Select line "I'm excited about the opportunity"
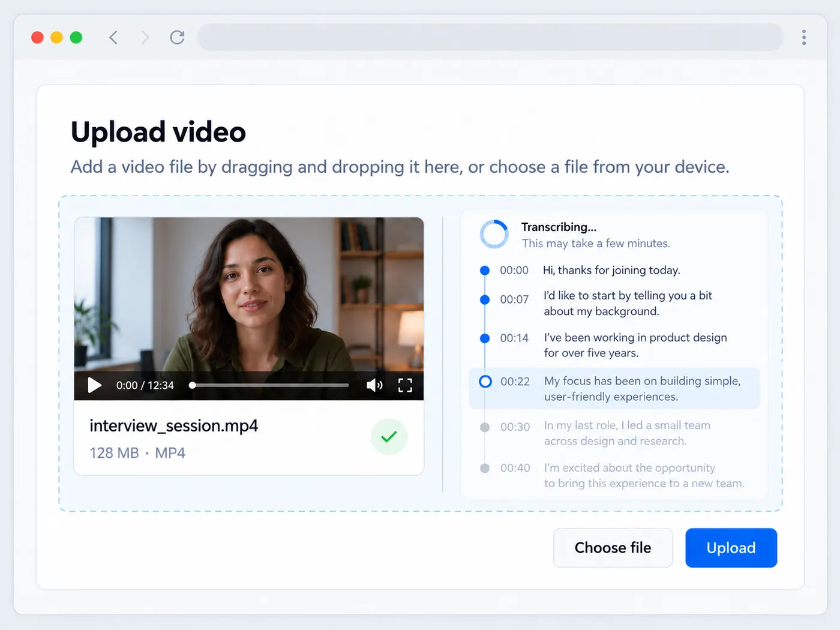Viewport: 840px width, 630px height. [x=644, y=476]
